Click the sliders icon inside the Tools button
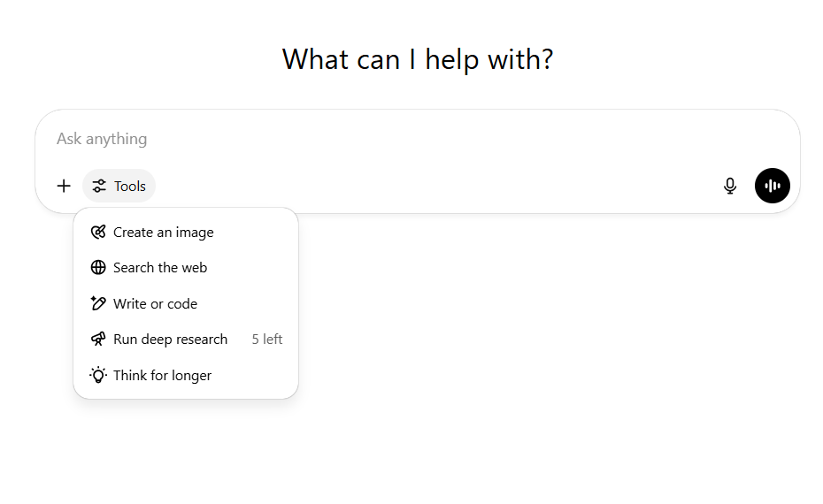 tap(99, 186)
